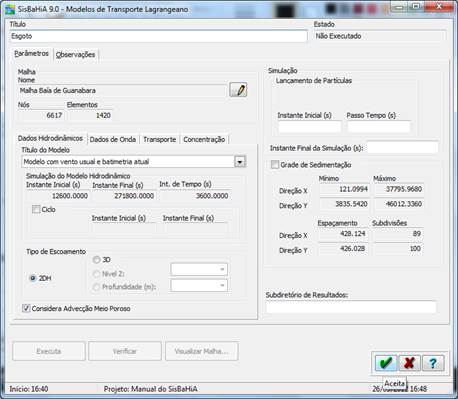This screenshot has height=399, width=458.
Task: Open the Concentração tab
Action: 204,139
